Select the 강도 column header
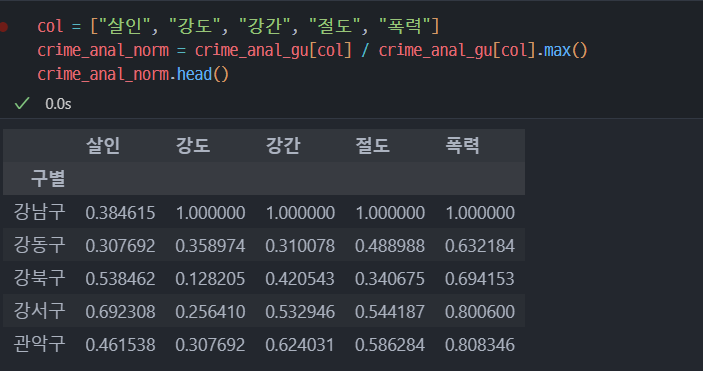The image size is (703, 371). pyautogui.click(x=193, y=146)
